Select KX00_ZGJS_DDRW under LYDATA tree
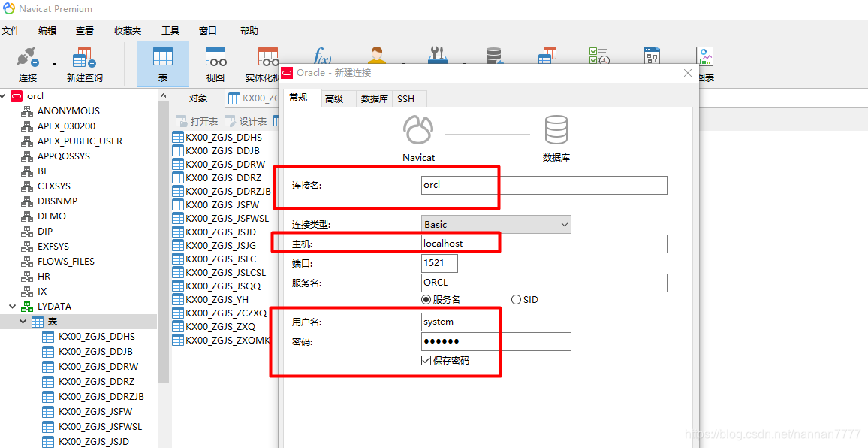Image resolution: width=868 pixels, height=448 pixels. 98,367
